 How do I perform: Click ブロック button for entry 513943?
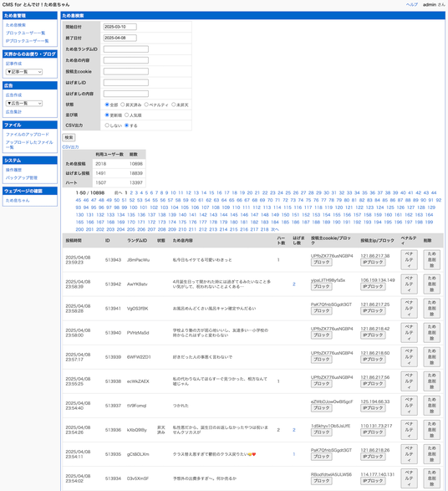(x=321, y=262)
